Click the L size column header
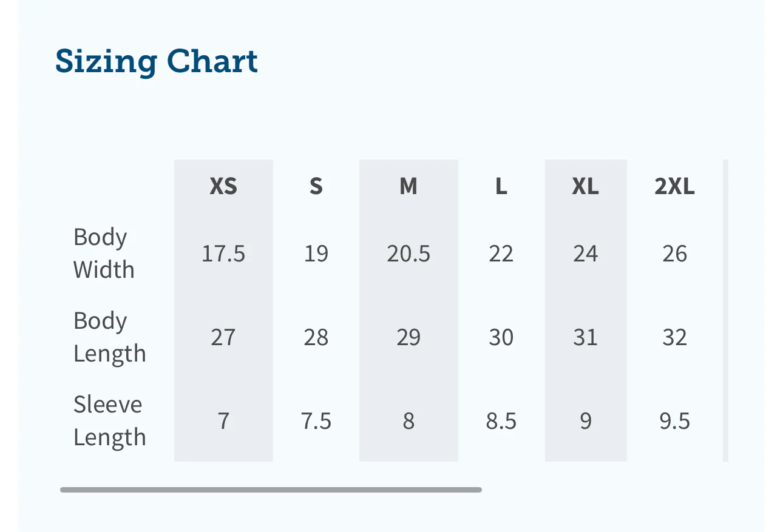The width and height of the screenshot is (783, 532). [x=501, y=186]
